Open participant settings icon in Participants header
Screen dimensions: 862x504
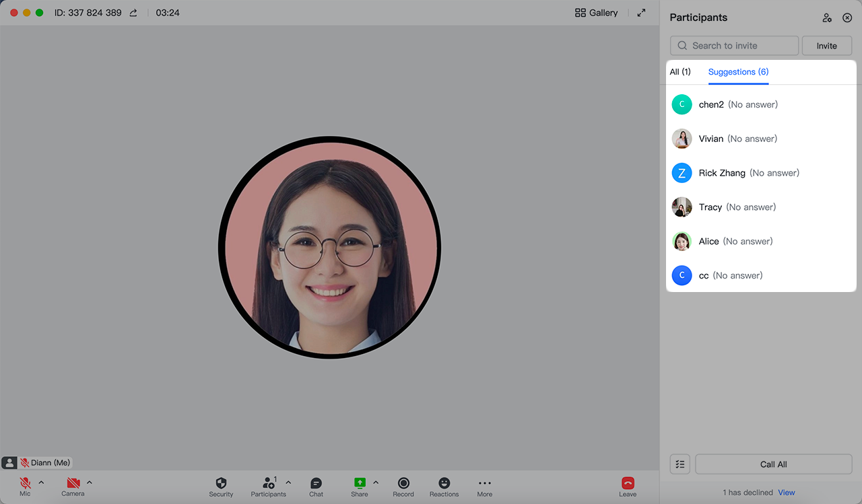pyautogui.click(x=827, y=17)
